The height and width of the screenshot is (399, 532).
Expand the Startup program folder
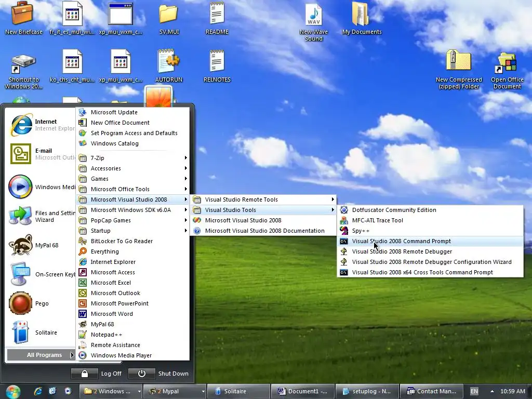pos(133,231)
